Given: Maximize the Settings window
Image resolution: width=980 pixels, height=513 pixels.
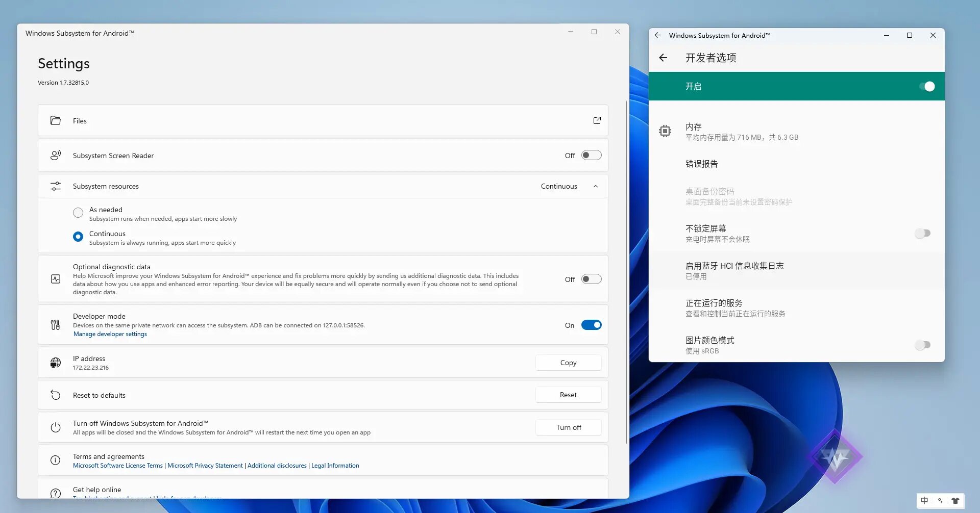Looking at the screenshot, I should point(594,32).
